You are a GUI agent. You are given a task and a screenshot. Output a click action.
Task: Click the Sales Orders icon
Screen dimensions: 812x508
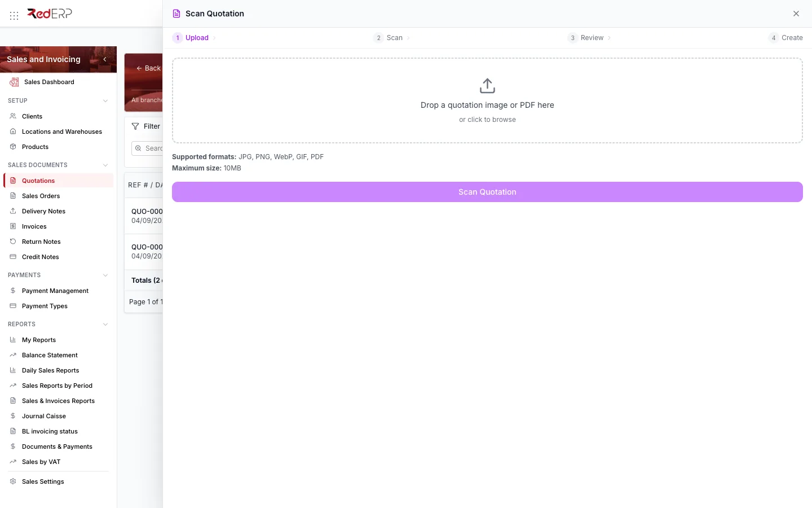coord(13,196)
